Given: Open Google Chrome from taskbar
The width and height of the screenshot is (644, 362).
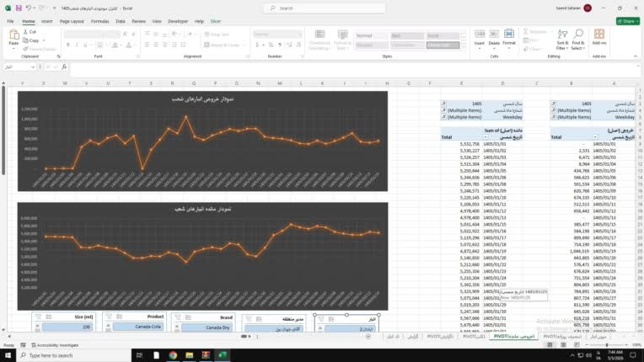Looking at the screenshot, I should (x=173, y=355).
